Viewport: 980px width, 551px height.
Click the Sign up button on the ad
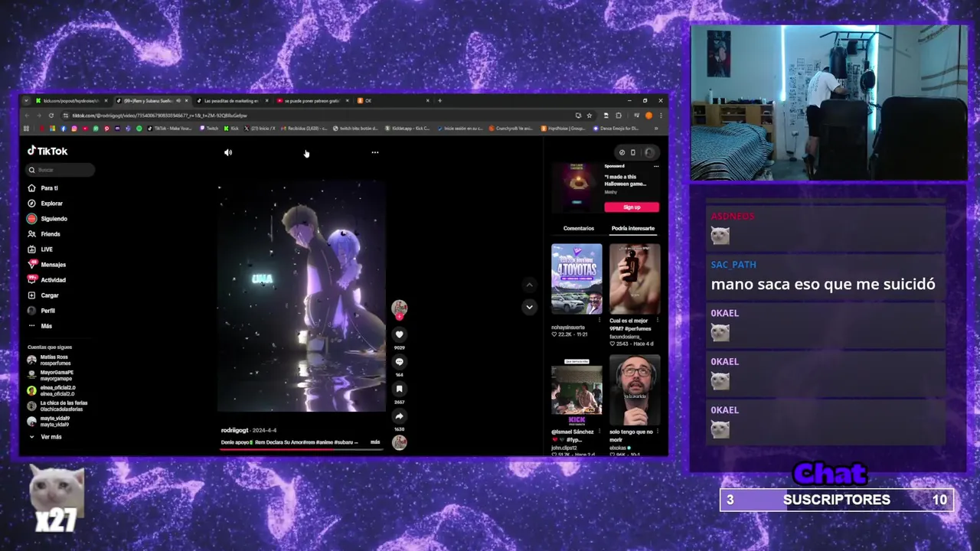click(x=632, y=207)
